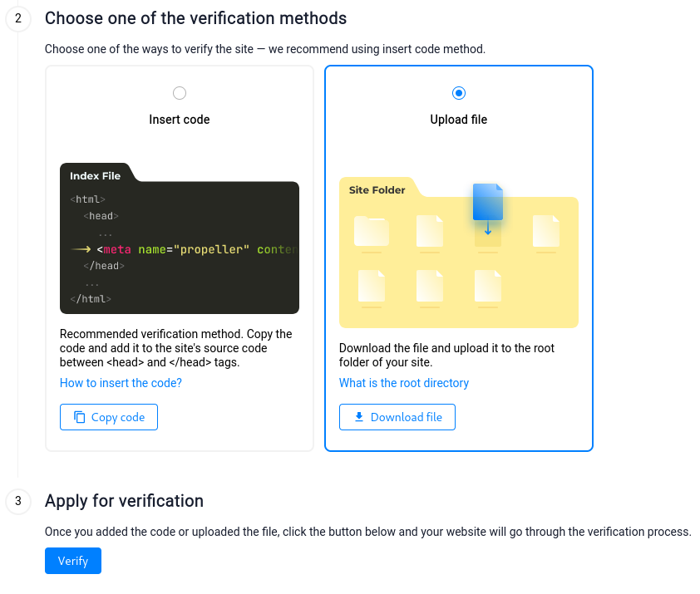
Task: Select the Upload file radio button
Action: [x=458, y=93]
